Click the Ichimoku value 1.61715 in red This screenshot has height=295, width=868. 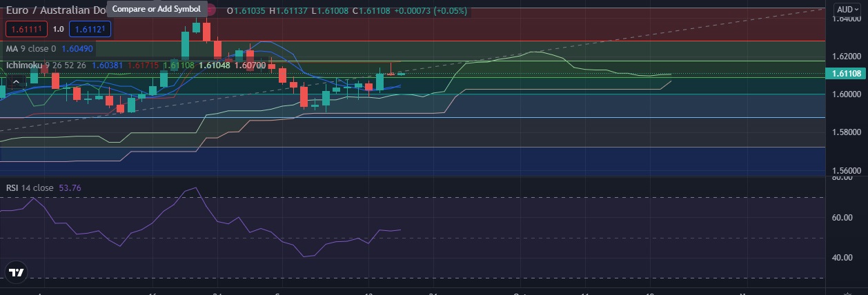point(143,65)
